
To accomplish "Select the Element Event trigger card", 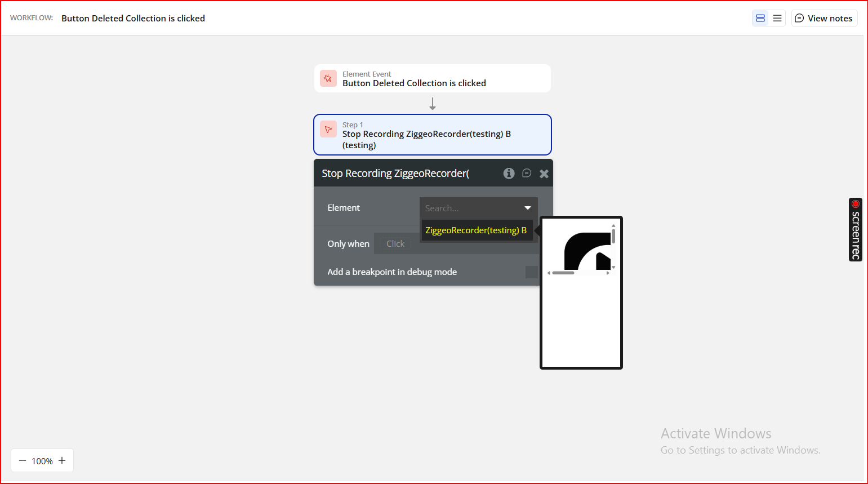I will click(x=432, y=78).
